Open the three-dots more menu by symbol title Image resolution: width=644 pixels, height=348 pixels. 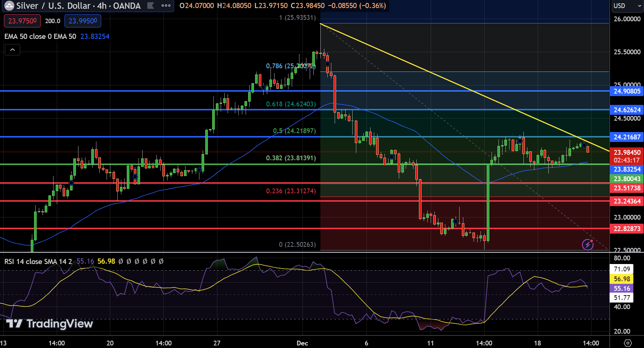pos(166,6)
